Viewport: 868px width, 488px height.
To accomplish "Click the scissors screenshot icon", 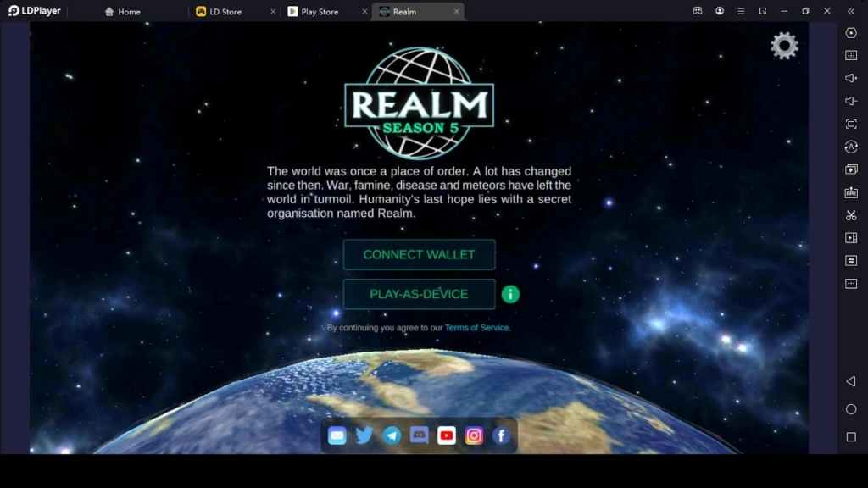I will [x=851, y=215].
